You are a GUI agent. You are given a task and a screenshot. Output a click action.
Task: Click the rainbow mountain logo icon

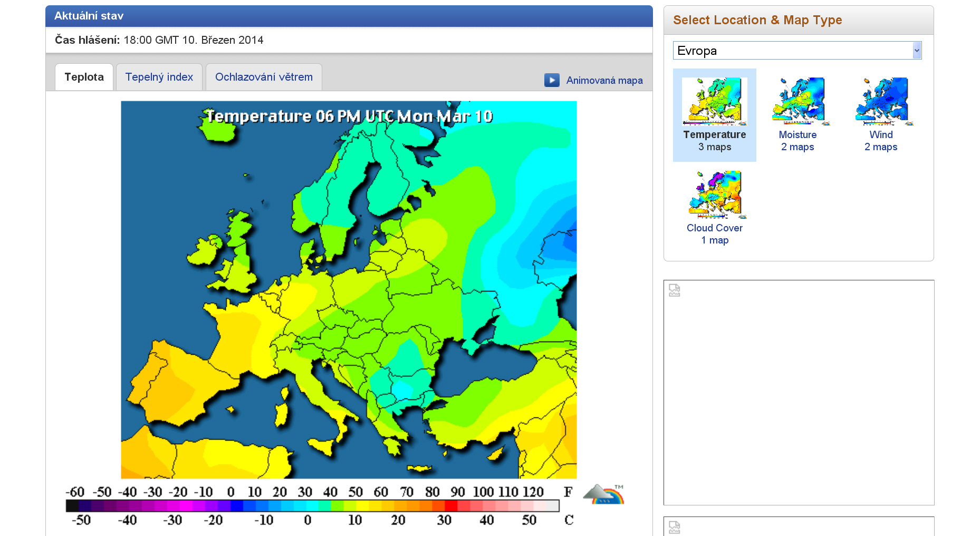(x=603, y=494)
